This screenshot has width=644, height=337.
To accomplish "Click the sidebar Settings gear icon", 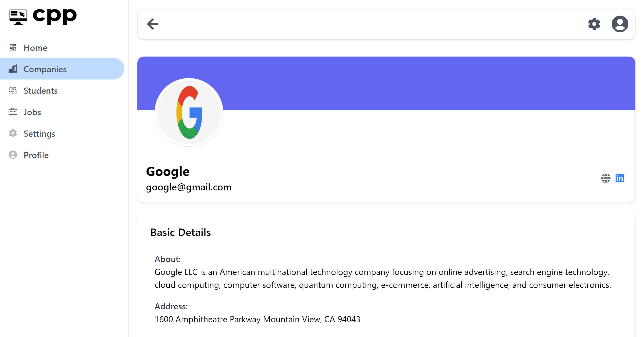I will (13, 133).
